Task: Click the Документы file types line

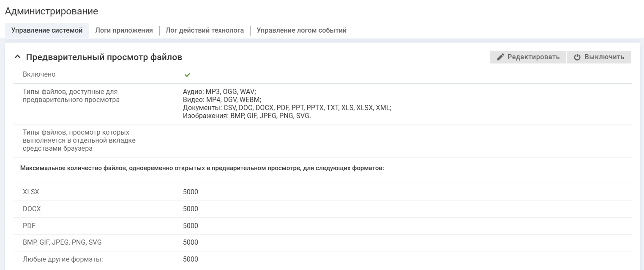Action: pos(287,108)
